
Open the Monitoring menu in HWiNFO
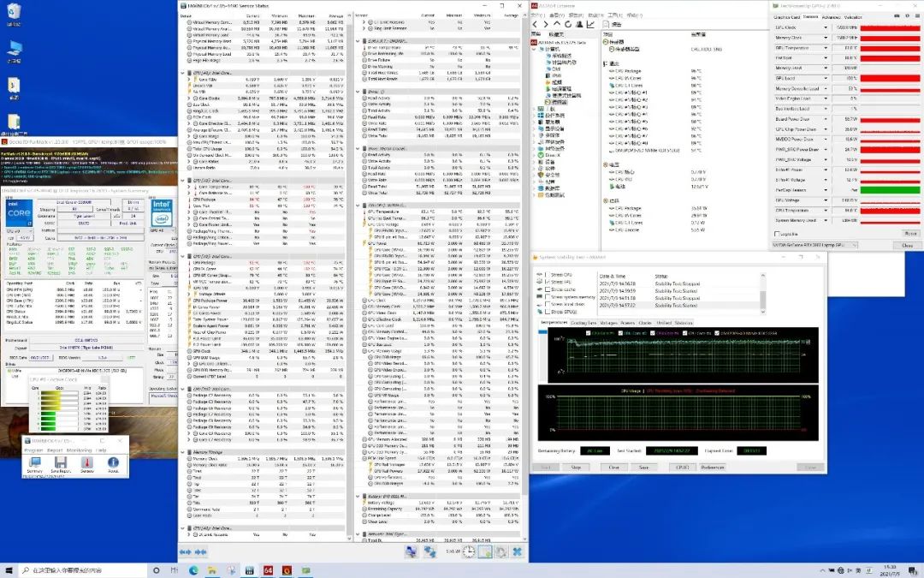tap(79, 450)
